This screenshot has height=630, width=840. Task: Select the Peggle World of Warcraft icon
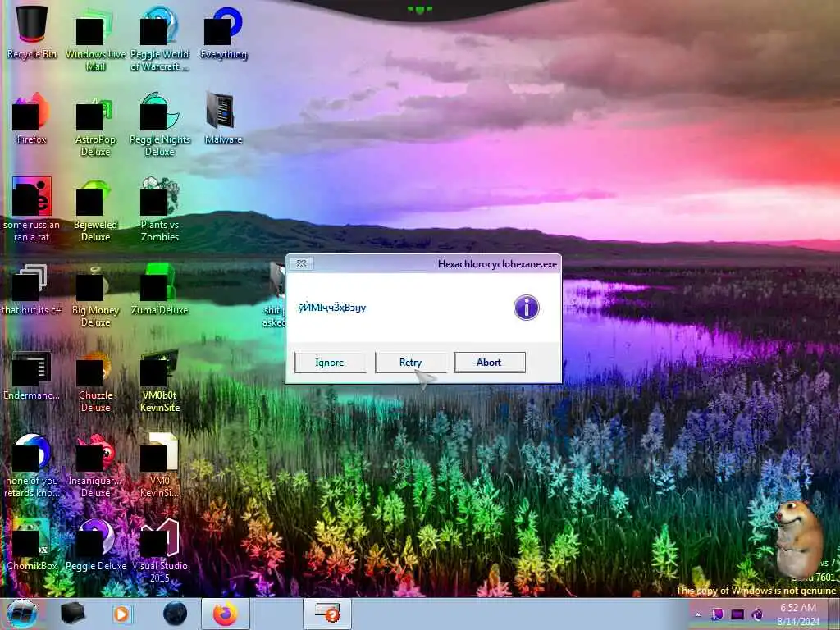(x=160, y=39)
